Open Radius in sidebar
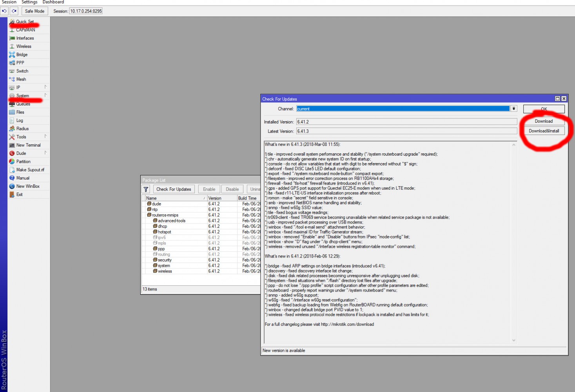Image resolution: width=575 pixels, height=392 pixels. click(22, 129)
